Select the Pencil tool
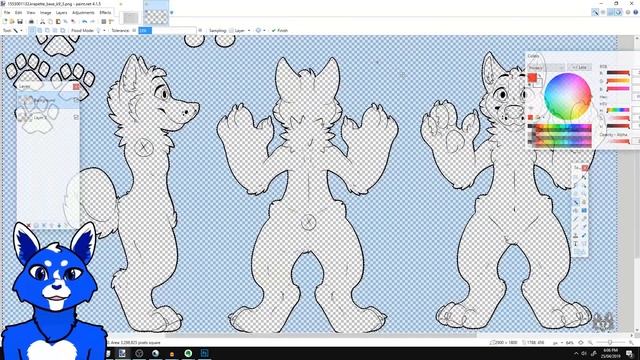 click(x=576, y=227)
